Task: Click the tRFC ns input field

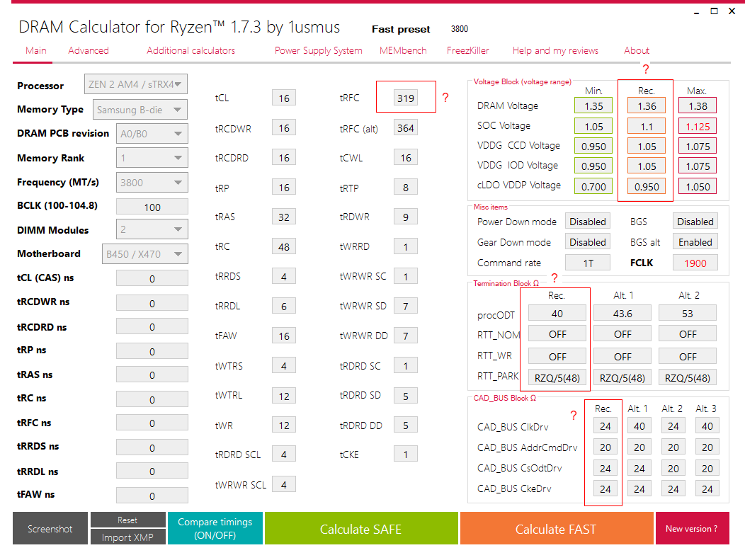Action: click(152, 423)
